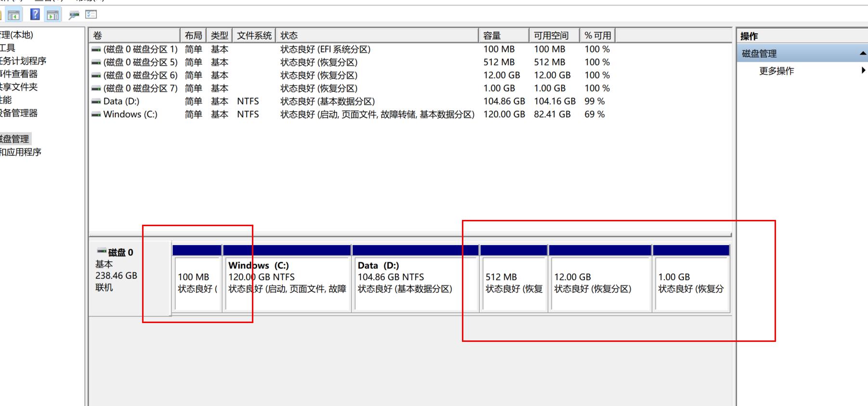The image size is (868, 406).
Task: Select the 1.00 GB recovery block in disk map
Action: point(691,279)
